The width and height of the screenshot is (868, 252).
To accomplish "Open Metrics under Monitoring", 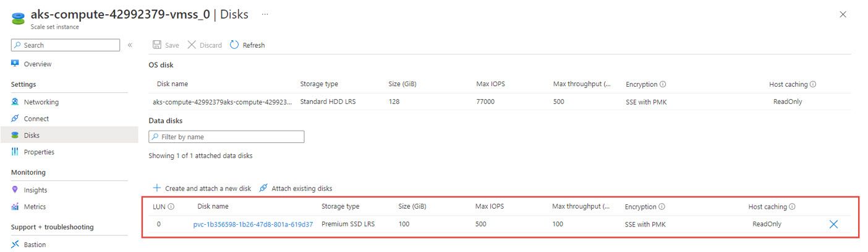I will pos(35,207).
